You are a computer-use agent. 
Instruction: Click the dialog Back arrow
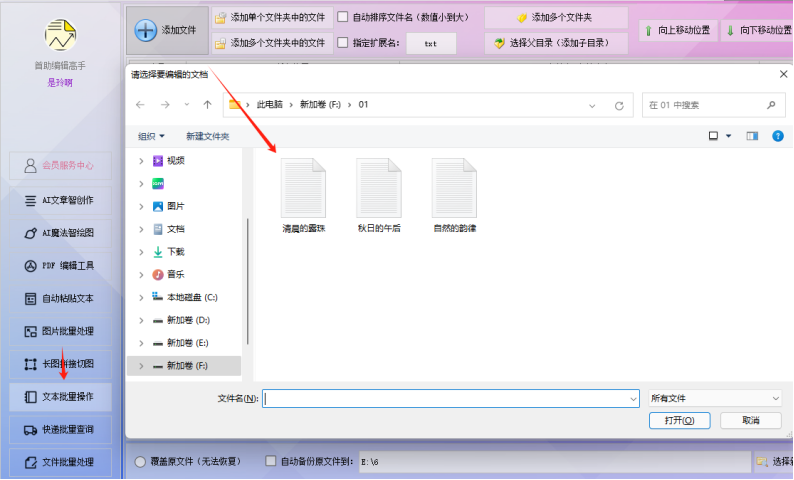click(x=140, y=105)
